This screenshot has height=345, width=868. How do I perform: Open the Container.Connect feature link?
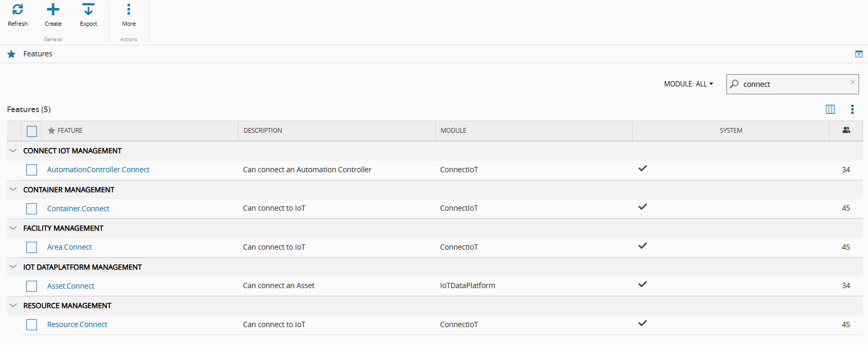(x=78, y=209)
